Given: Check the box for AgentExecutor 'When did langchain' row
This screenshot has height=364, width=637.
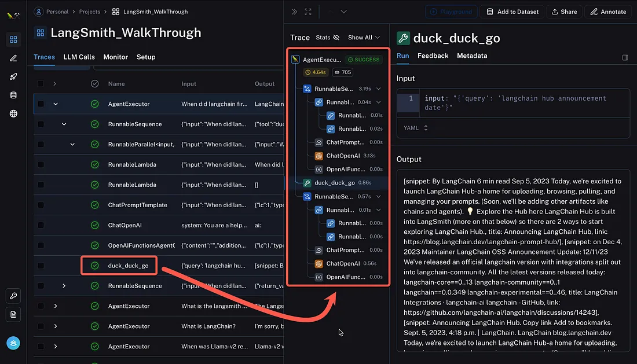Looking at the screenshot, I should (41, 104).
